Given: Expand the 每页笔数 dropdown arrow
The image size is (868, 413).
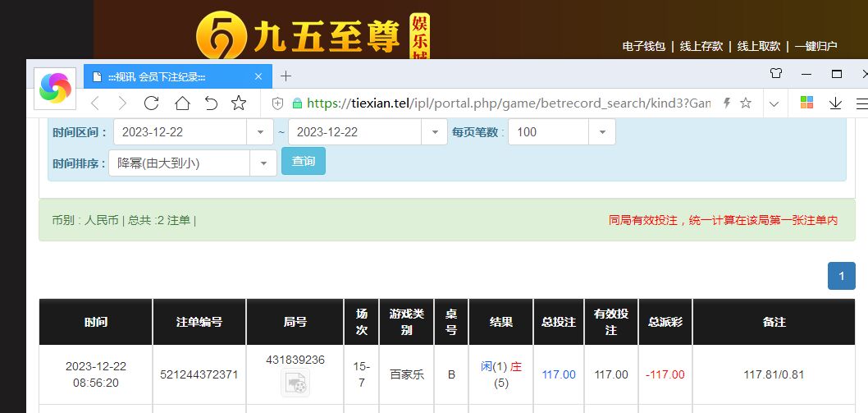Looking at the screenshot, I should point(602,132).
